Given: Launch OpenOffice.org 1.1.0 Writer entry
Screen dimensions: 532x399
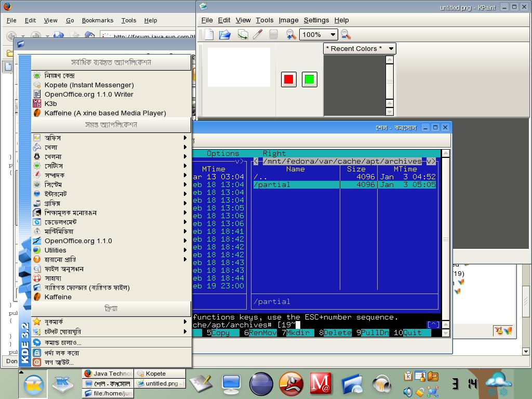Looking at the screenshot, I should [x=111, y=95].
